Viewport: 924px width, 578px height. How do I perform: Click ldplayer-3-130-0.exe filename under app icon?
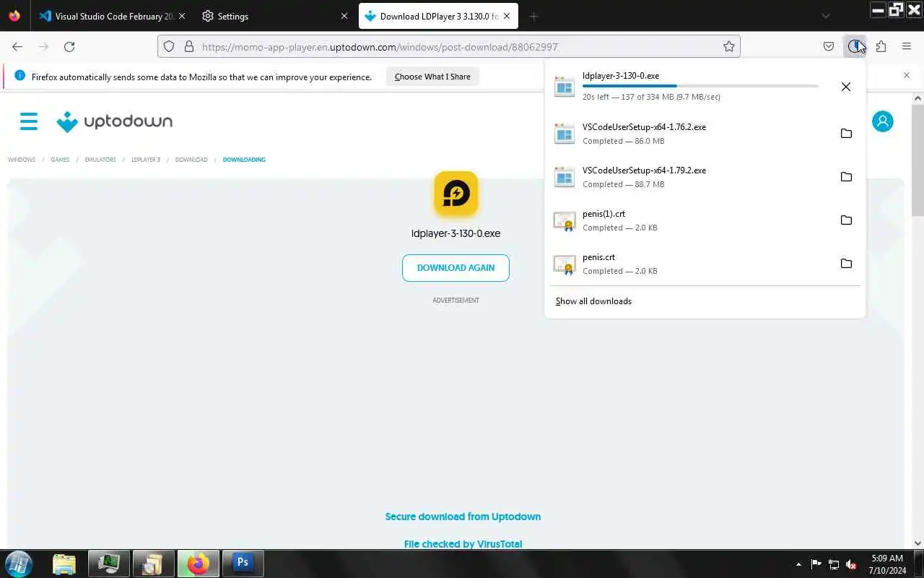click(456, 233)
